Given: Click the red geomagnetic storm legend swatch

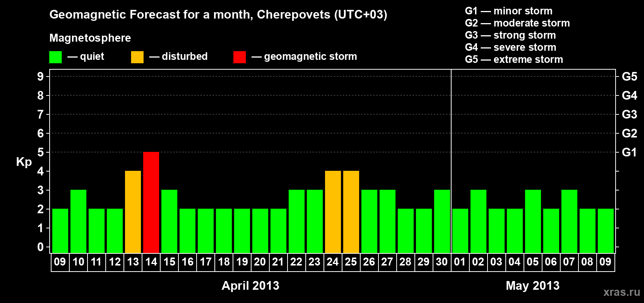Looking at the screenshot, I should click(x=239, y=57).
